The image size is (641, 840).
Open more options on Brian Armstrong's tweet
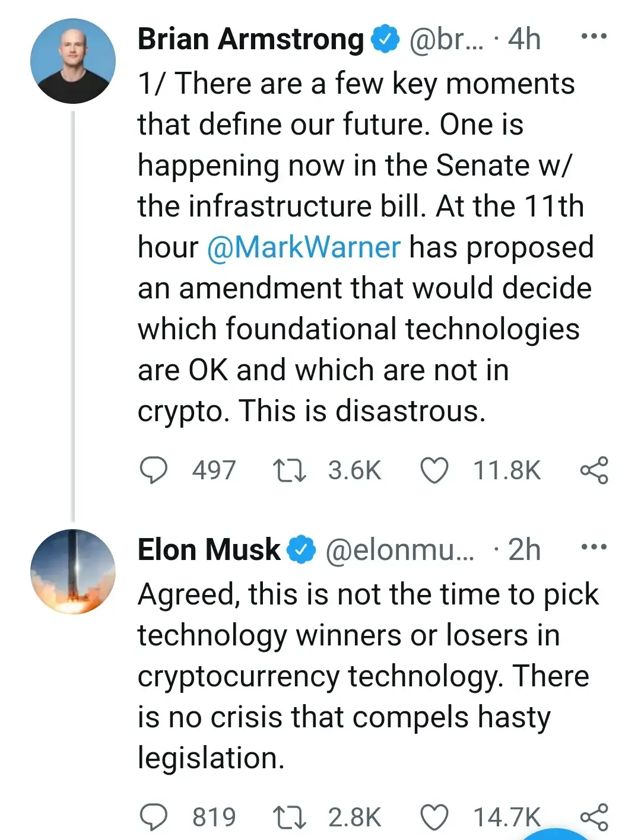(594, 37)
